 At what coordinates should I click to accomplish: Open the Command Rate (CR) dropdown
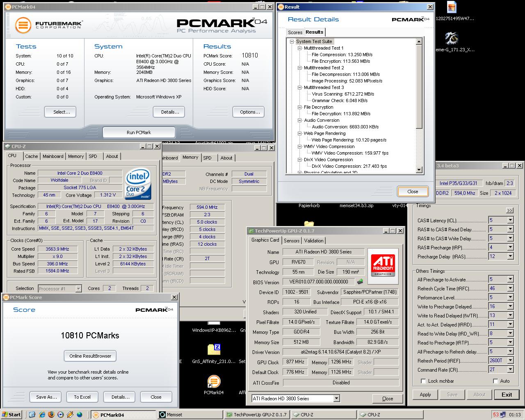pyautogui.click(x=510, y=370)
